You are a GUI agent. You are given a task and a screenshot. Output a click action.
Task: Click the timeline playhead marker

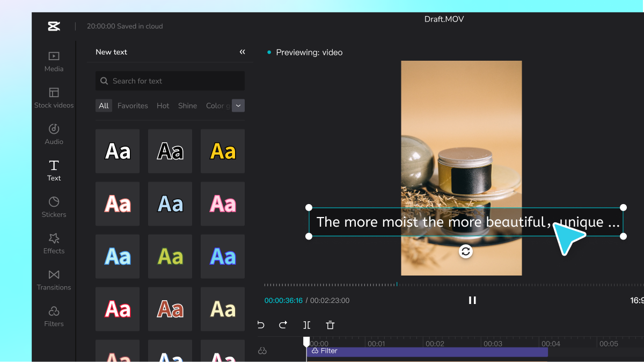pos(306,342)
